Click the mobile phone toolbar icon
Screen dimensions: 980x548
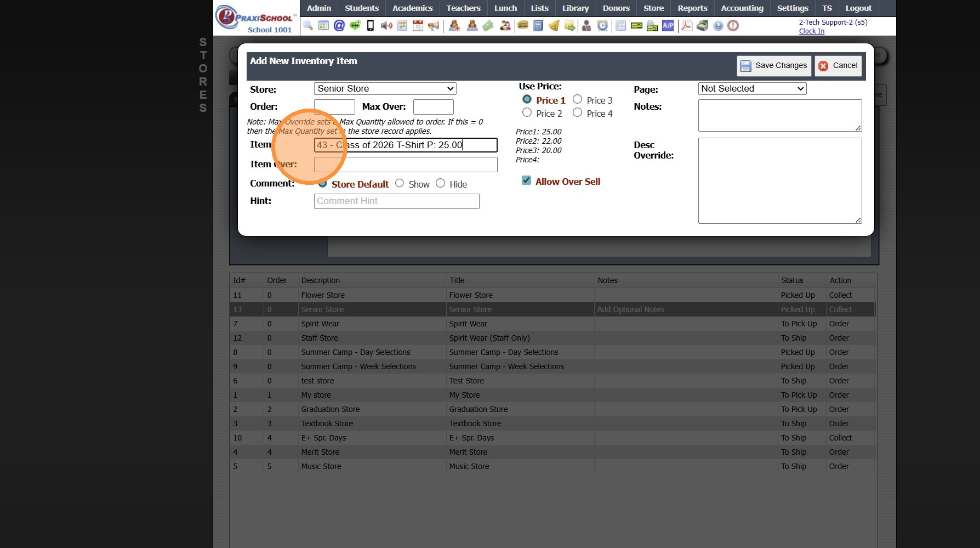click(x=371, y=26)
